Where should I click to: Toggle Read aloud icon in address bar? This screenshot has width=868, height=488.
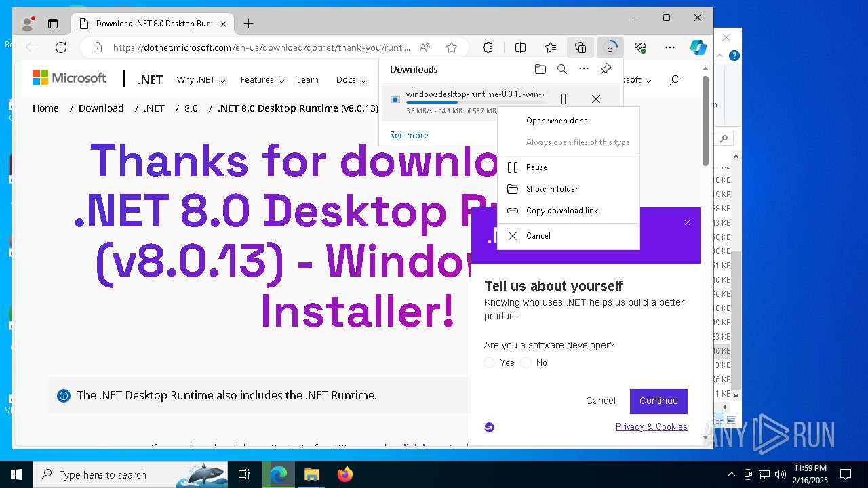click(425, 47)
